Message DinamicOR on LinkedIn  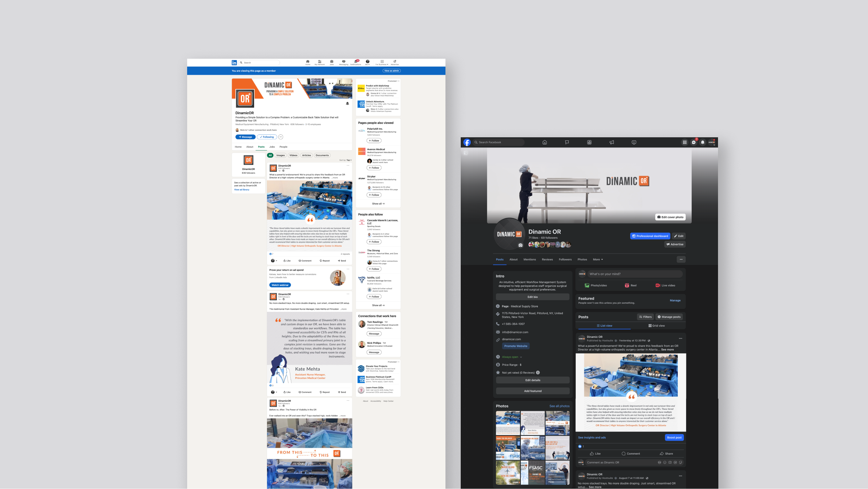[245, 137]
